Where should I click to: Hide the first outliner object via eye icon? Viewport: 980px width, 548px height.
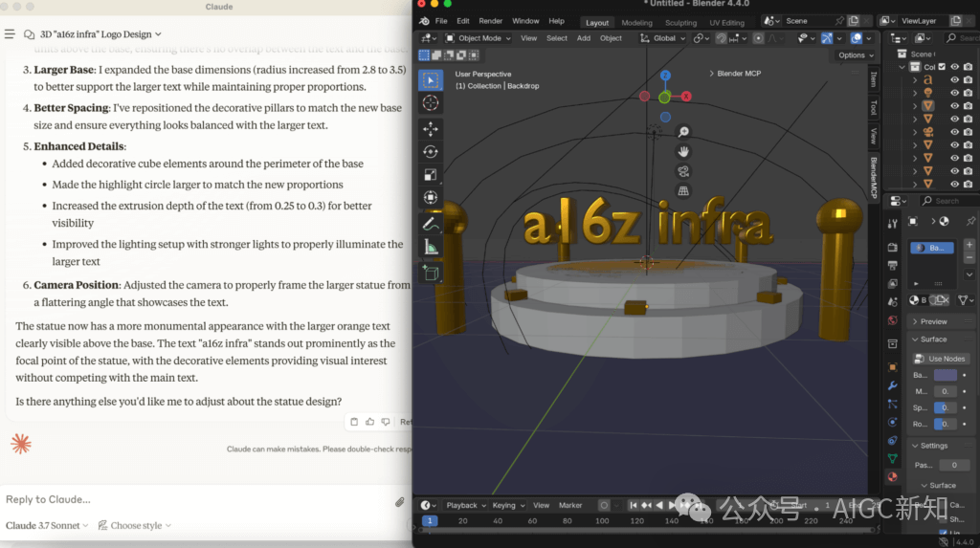pyautogui.click(x=954, y=80)
